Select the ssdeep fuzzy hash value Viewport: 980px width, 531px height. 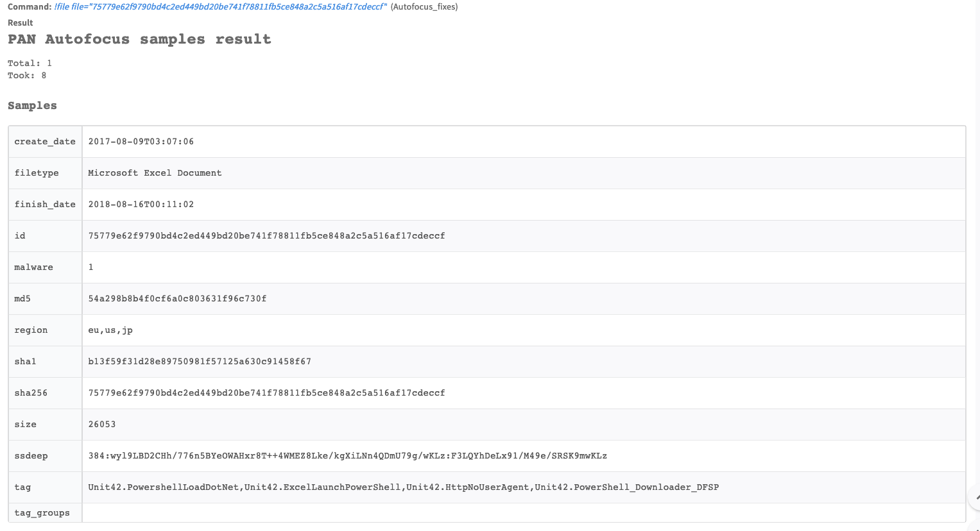(347, 456)
